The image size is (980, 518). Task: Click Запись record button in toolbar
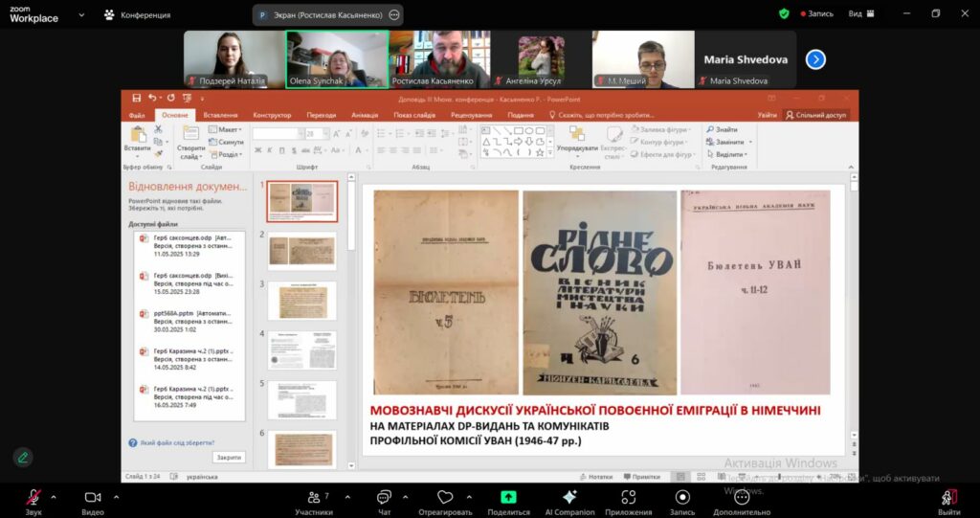681,502
